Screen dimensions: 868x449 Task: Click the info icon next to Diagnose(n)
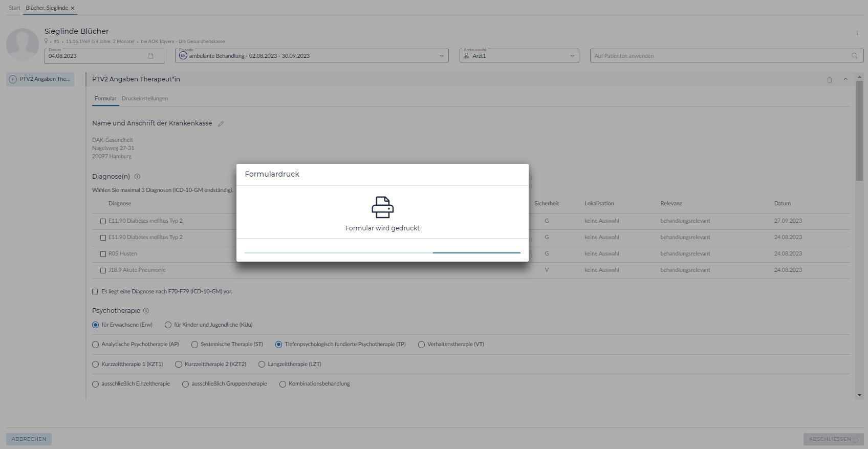click(137, 177)
